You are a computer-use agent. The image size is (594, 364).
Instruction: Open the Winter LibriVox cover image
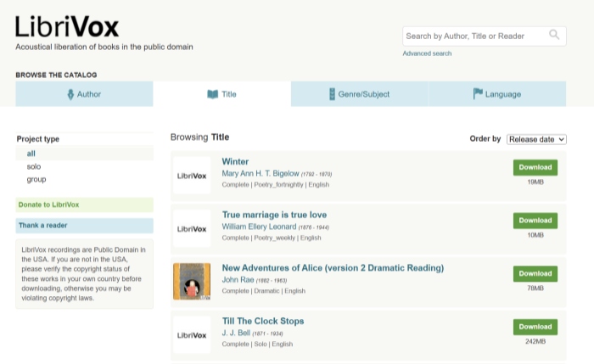(192, 176)
